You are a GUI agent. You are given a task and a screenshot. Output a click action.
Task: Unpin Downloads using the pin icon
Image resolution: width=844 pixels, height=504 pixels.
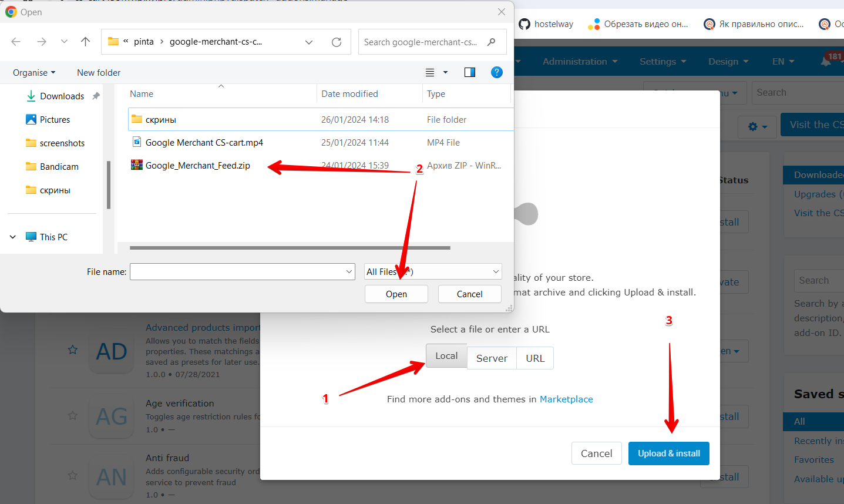96,96
